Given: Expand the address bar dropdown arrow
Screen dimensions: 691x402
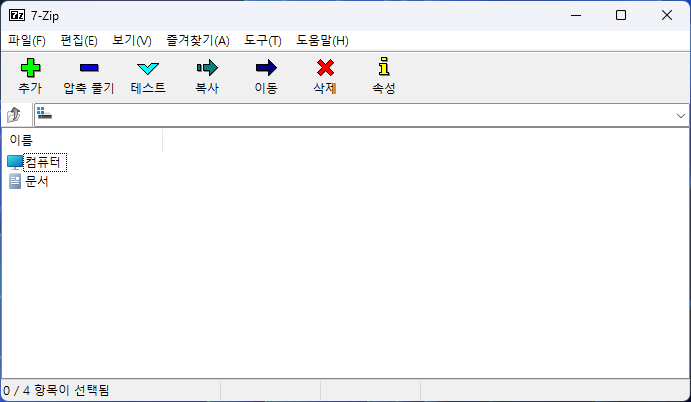Looking at the screenshot, I should pyautogui.click(x=680, y=115).
